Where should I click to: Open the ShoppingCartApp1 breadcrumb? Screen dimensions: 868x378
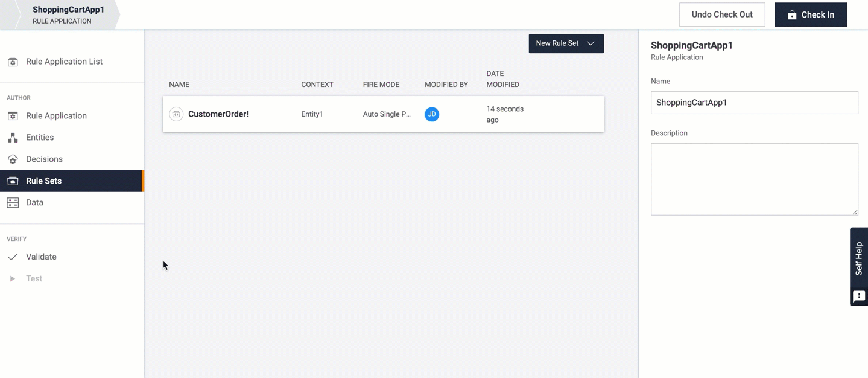(x=68, y=14)
